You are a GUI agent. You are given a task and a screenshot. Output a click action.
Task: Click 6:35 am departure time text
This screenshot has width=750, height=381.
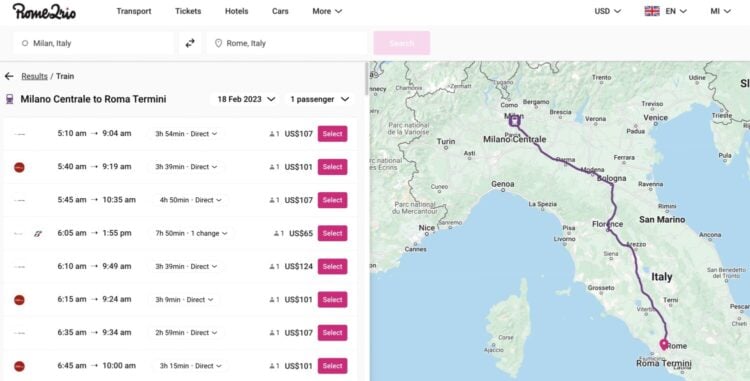pos(72,332)
